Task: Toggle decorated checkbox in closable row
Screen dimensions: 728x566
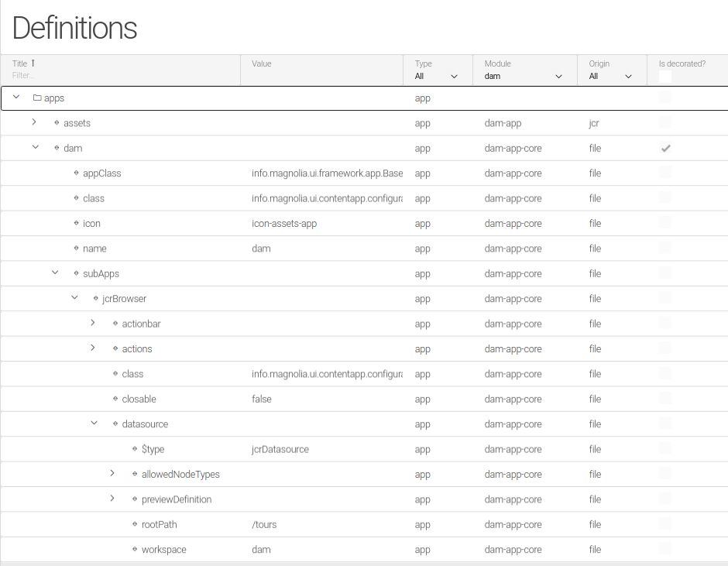Action: tap(664, 398)
